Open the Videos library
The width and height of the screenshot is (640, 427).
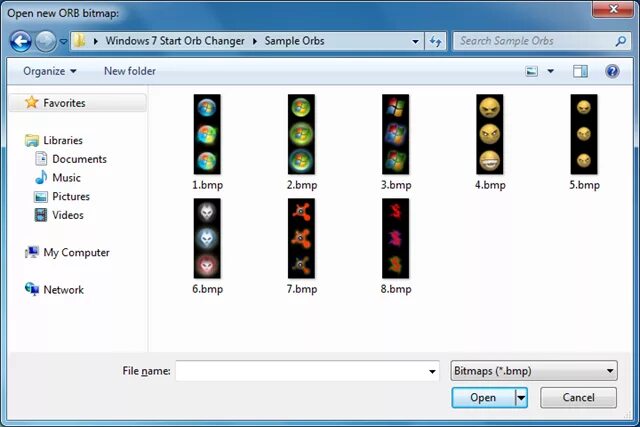click(x=67, y=215)
